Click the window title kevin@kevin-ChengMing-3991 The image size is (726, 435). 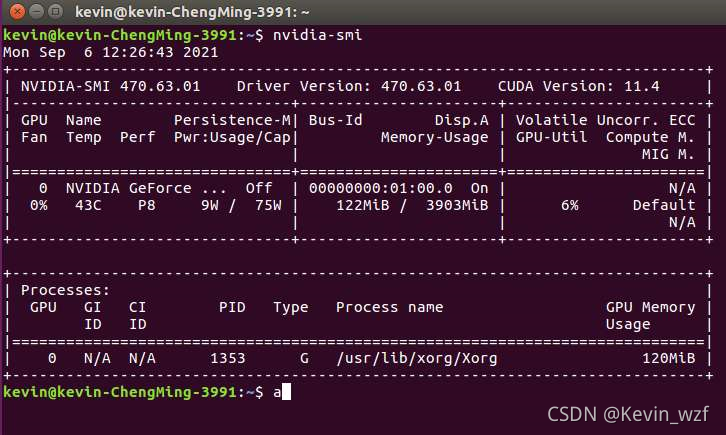(192, 12)
